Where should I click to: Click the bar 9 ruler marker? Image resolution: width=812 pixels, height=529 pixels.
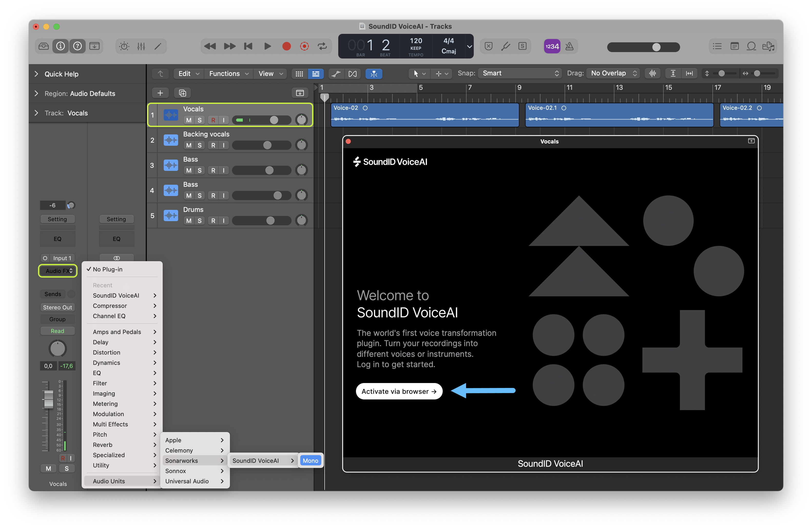click(x=519, y=88)
